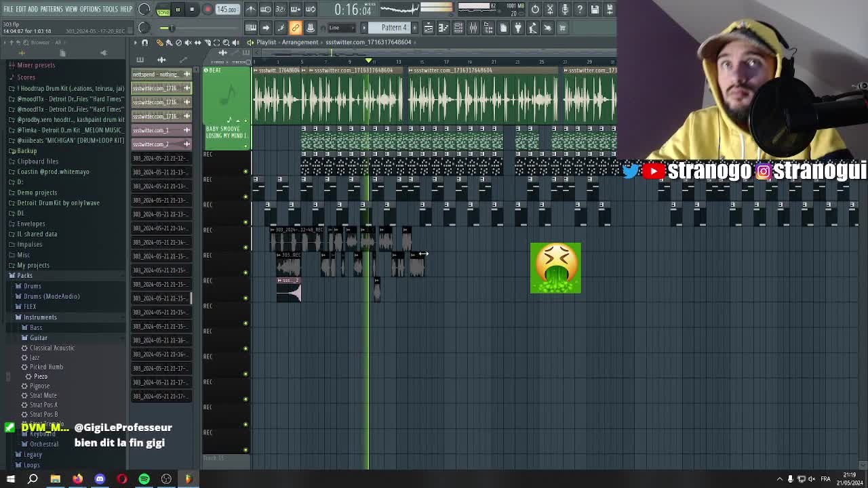Add new pattern with plus button
The image size is (868, 488).
415,28
